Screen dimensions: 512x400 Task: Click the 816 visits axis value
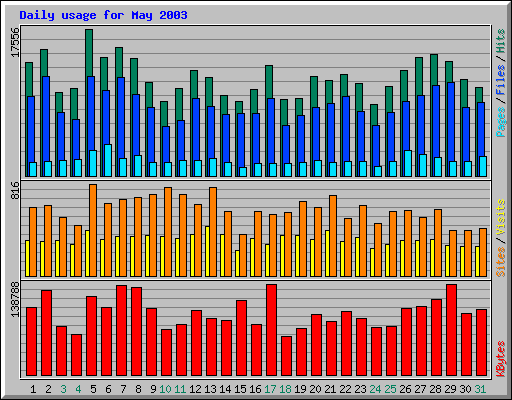pos(15,190)
